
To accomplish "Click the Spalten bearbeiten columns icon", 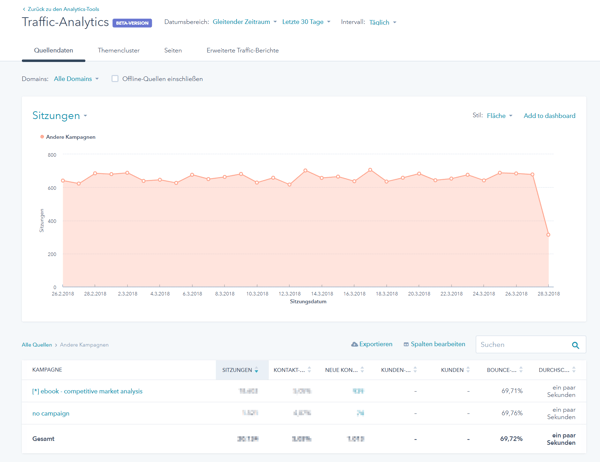I will tap(406, 344).
